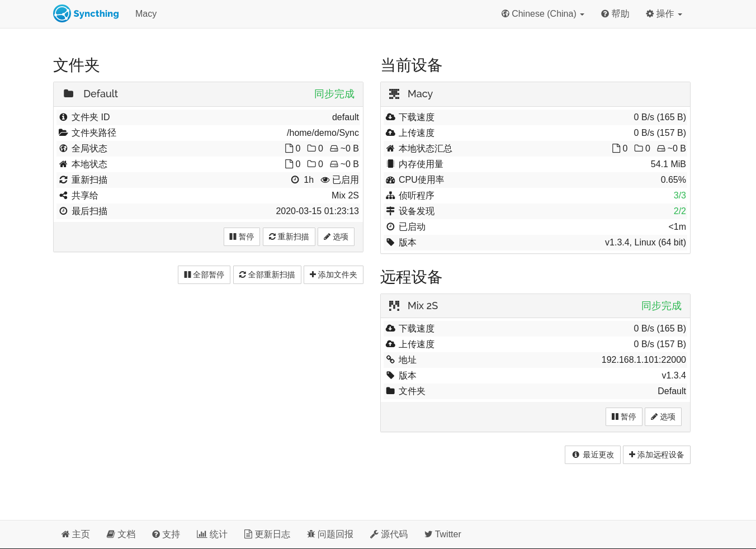Open the 文档 footer link
756x549 pixels.
(121, 534)
